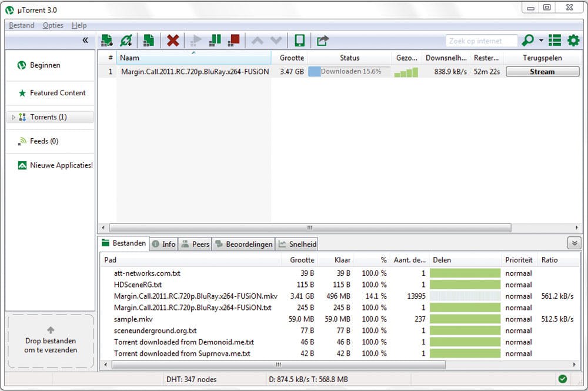Click the pieces bar of sample.mkv
The height and width of the screenshot is (391, 588).
465,319
